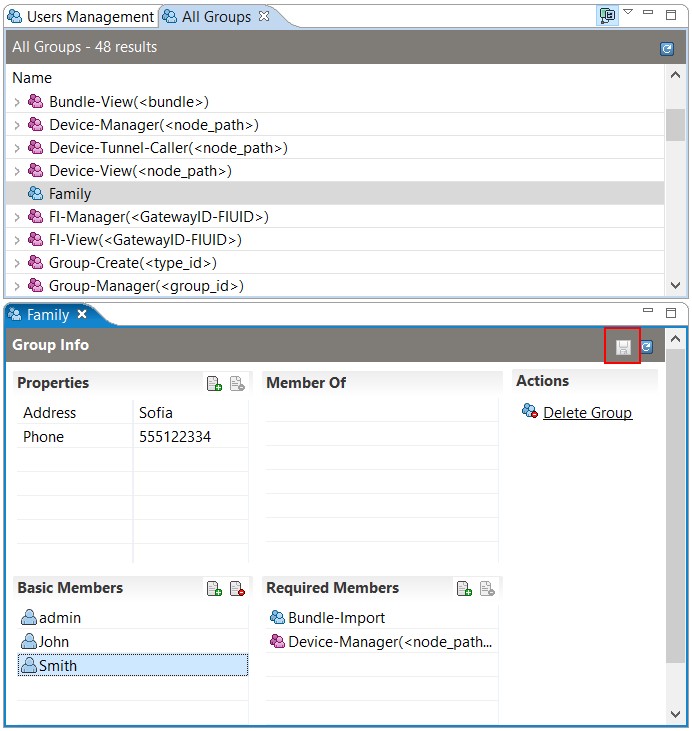
Task: Click the Delete Group link
Action: coord(587,413)
